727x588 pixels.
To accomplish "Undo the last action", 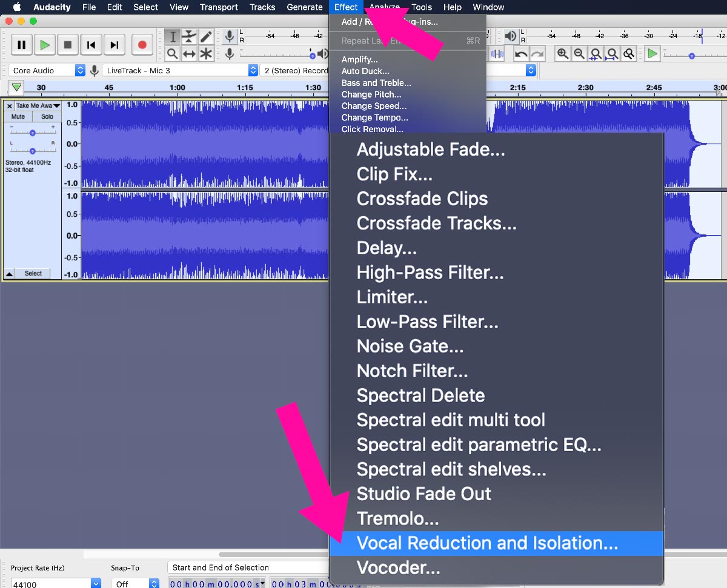I will (x=521, y=54).
